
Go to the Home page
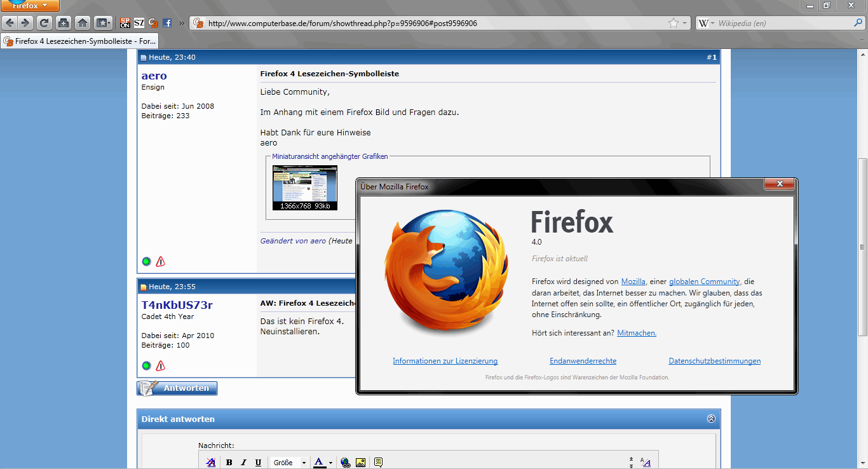[x=82, y=23]
